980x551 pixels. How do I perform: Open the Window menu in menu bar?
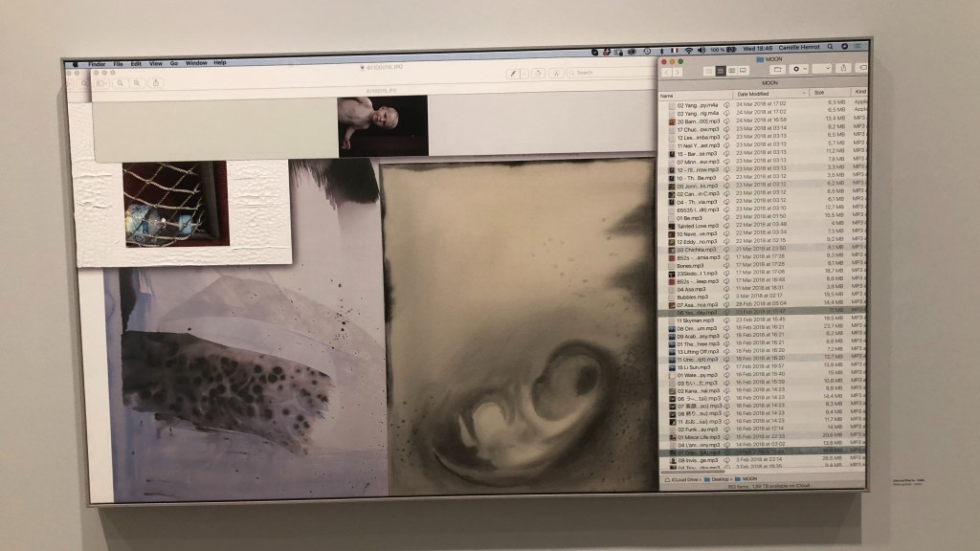[x=195, y=63]
